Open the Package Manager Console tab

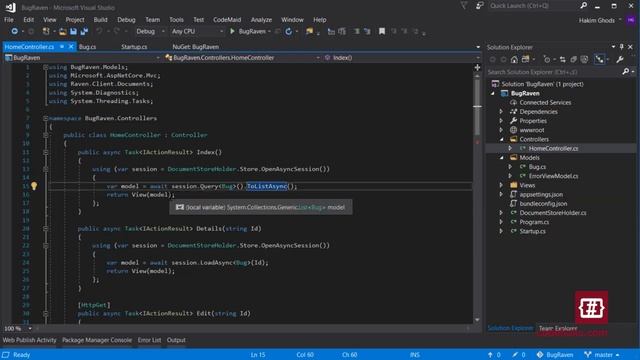(97, 340)
